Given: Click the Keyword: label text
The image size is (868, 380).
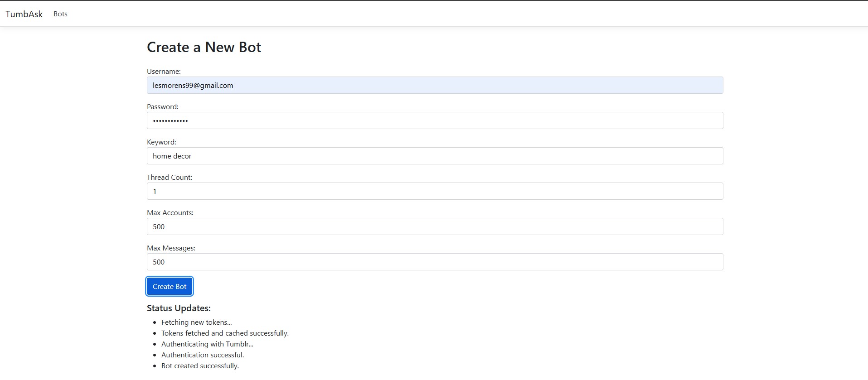Looking at the screenshot, I should tap(161, 142).
